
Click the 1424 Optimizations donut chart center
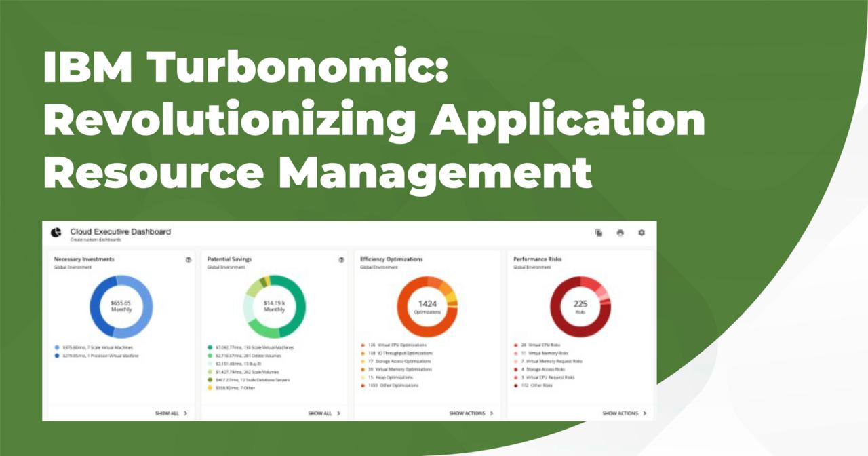(427, 307)
